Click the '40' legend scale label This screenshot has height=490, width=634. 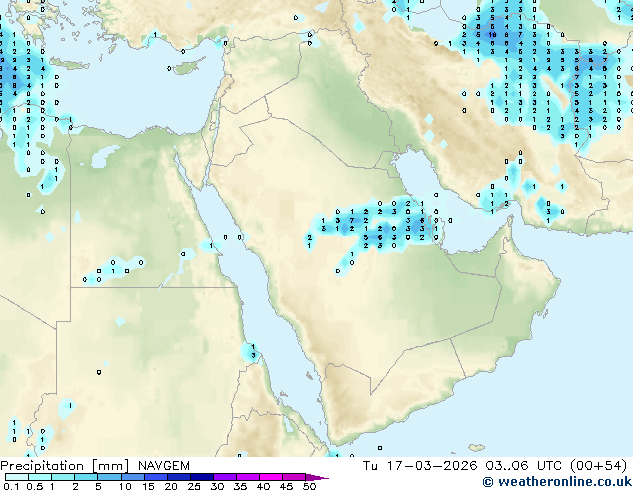(x=263, y=486)
